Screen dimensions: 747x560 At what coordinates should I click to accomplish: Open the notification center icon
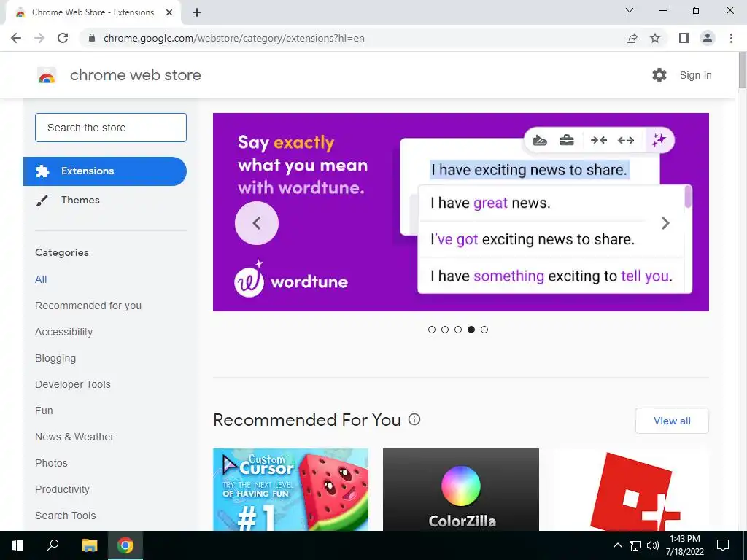click(723, 545)
